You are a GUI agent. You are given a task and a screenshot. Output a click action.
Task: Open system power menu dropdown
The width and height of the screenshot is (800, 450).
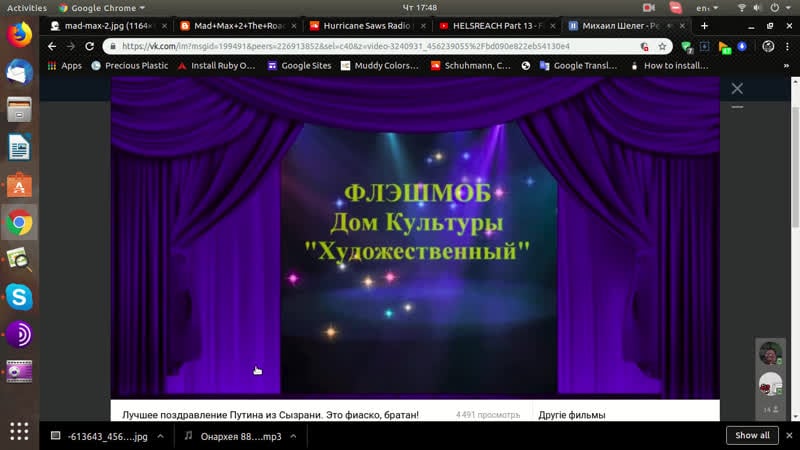781,8
